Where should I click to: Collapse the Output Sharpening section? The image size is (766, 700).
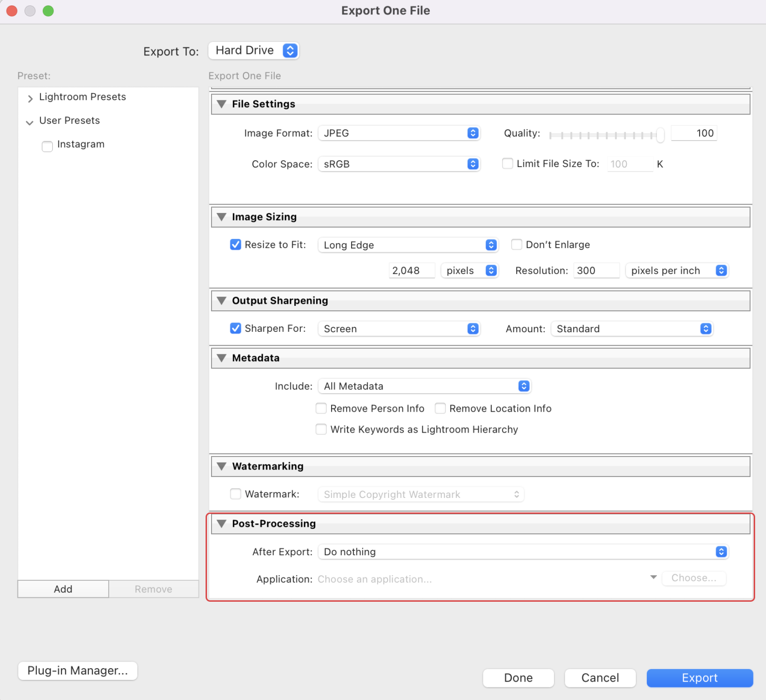click(x=222, y=300)
